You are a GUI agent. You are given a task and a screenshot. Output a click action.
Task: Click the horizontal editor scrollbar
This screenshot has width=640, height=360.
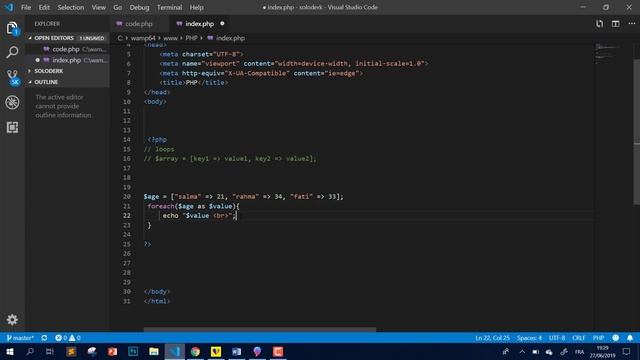(x=260, y=329)
